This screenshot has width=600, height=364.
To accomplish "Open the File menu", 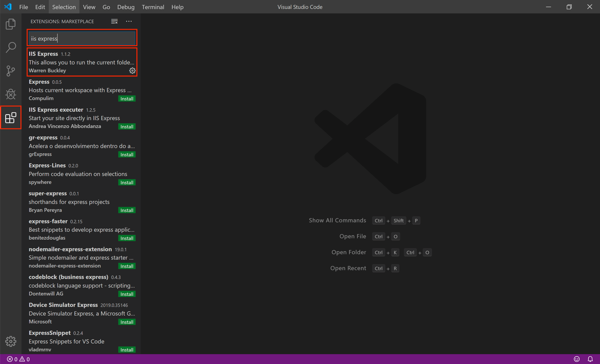I will [24, 7].
